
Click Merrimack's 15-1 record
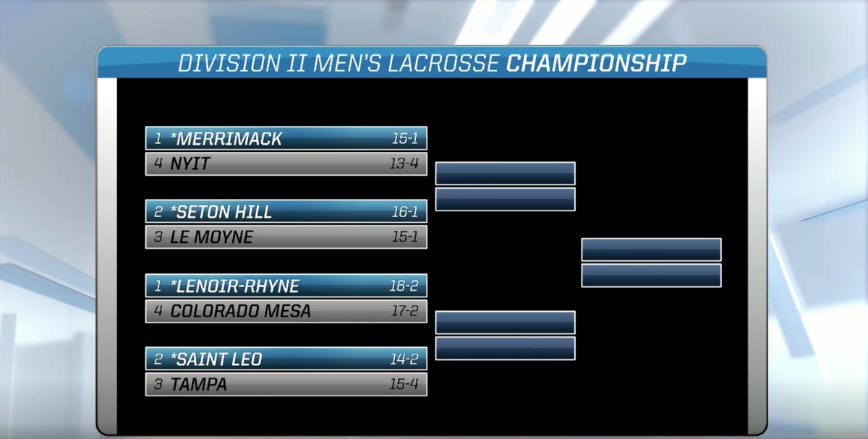(404, 138)
